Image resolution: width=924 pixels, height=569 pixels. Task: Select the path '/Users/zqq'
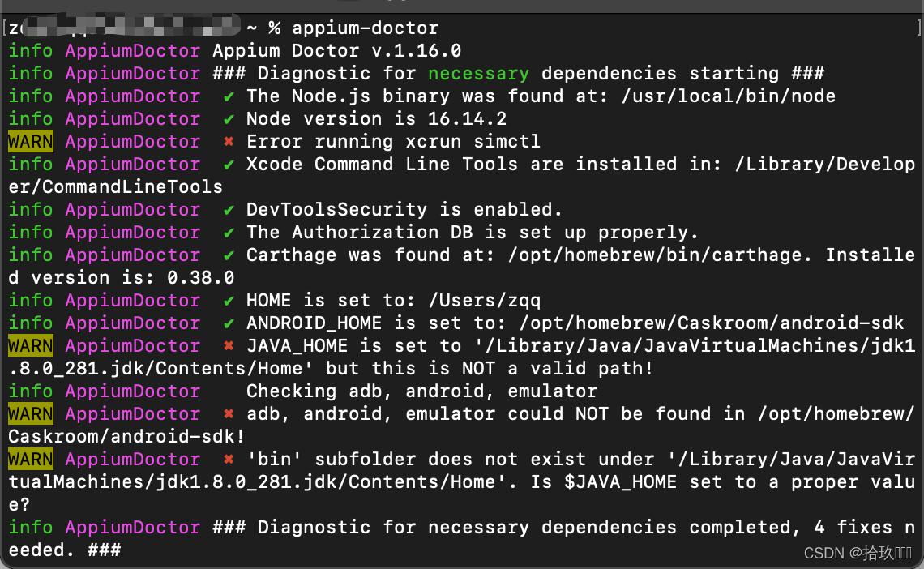485,301
